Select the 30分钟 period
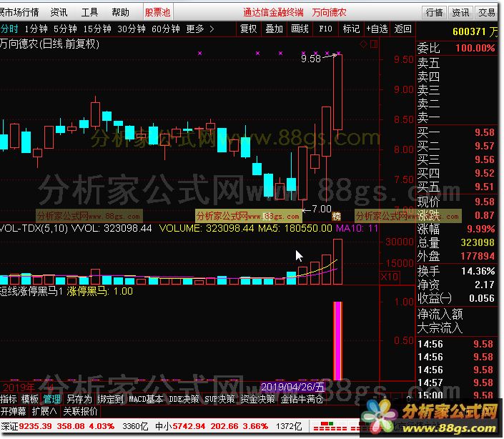Screen dimensions: 504x439 (131, 29)
